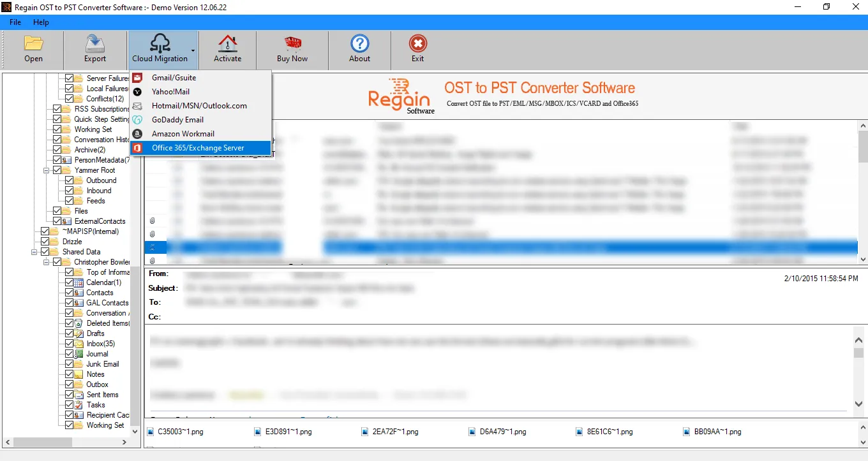Open the Help menu
This screenshot has height=461, width=868.
coord(41,22)
